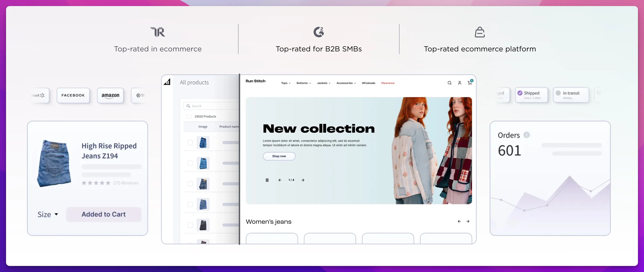Screen dimensions: 644x272
Task: Open the Size dropdown on jeans card
Action: click(47, 214)
